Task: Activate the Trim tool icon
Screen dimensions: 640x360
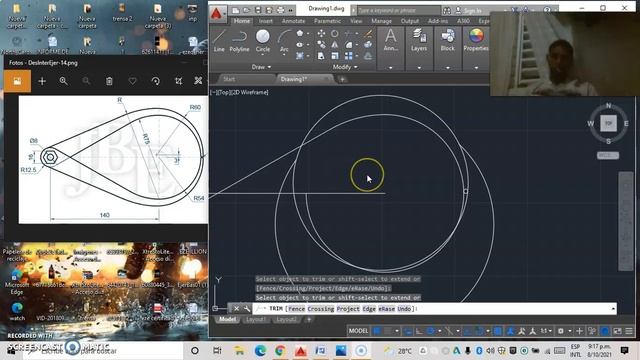Action: [348, 33]
